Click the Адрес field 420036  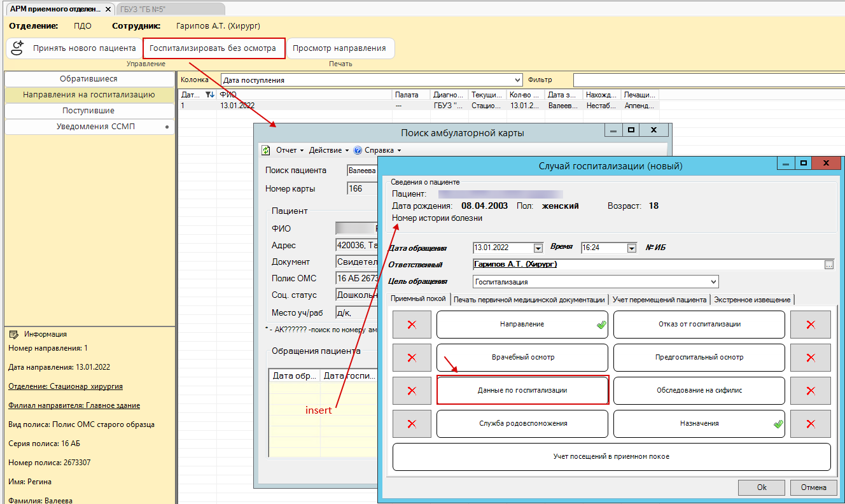point(357,246)
